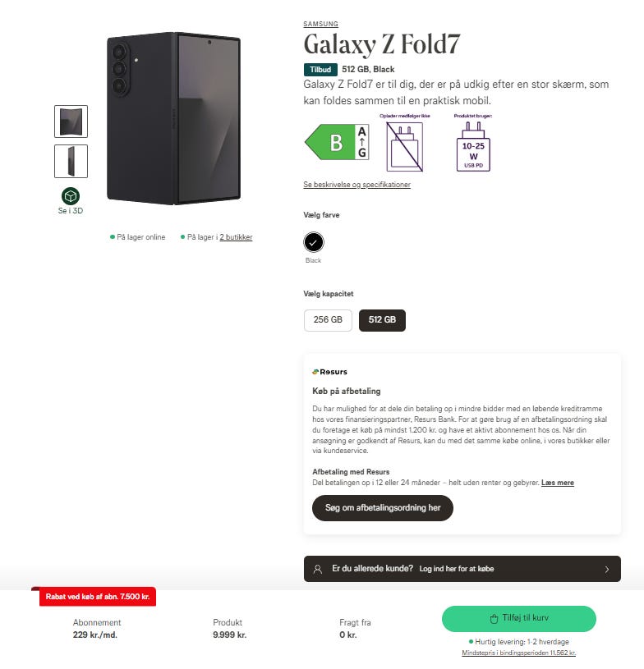Click the basket icon in 'Tilføj til kurv'

pos(494,619)
